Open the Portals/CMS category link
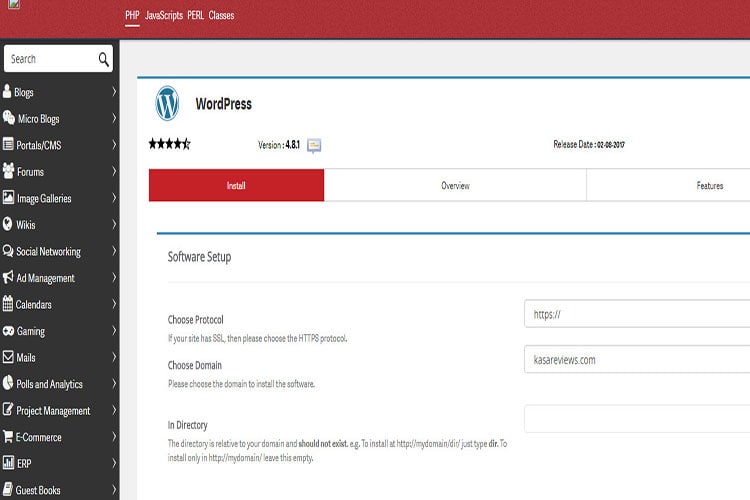The image size is (750, 500). [x=39, y=145]
